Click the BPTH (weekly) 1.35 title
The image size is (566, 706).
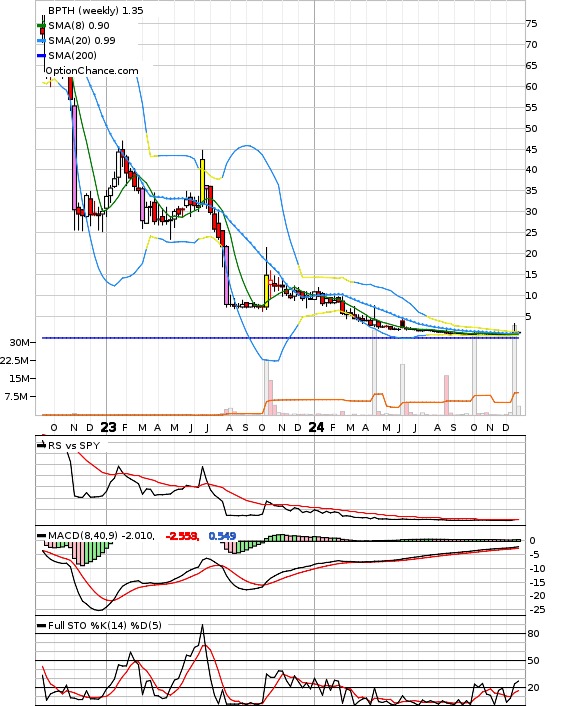point(95,10)
